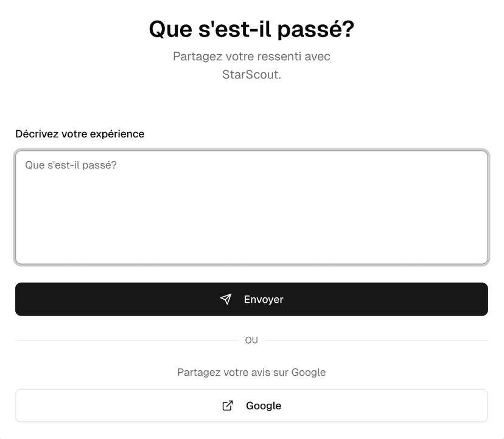Screen dimensions: 504x439
Task: Click the 'Partagez votre avis sur Google' text
Action: click(251, 372)
